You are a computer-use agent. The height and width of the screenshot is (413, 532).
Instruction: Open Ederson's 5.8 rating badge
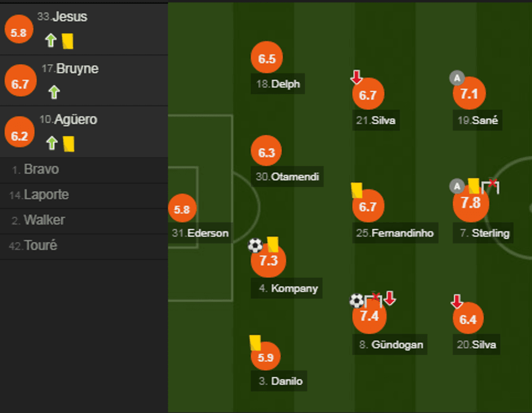pos(182,208)
